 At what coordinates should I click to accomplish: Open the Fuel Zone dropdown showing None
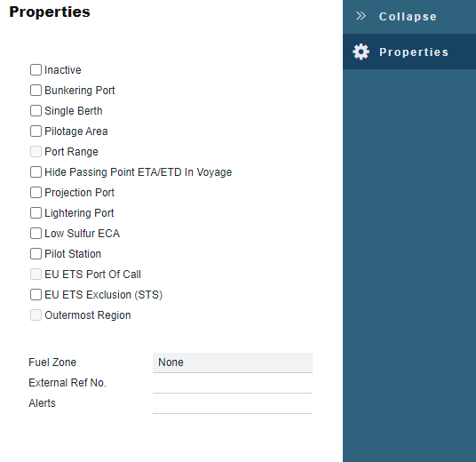tap(233, 362)
